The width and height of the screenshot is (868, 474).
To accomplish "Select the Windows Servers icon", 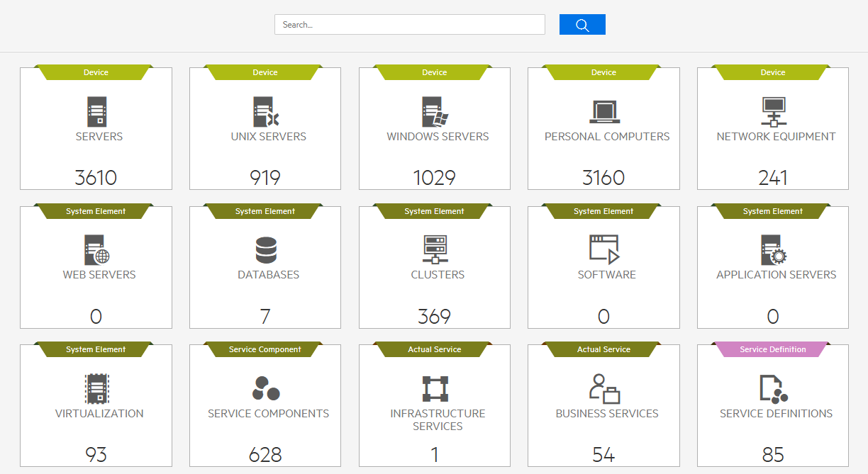I will coord(435,112).
